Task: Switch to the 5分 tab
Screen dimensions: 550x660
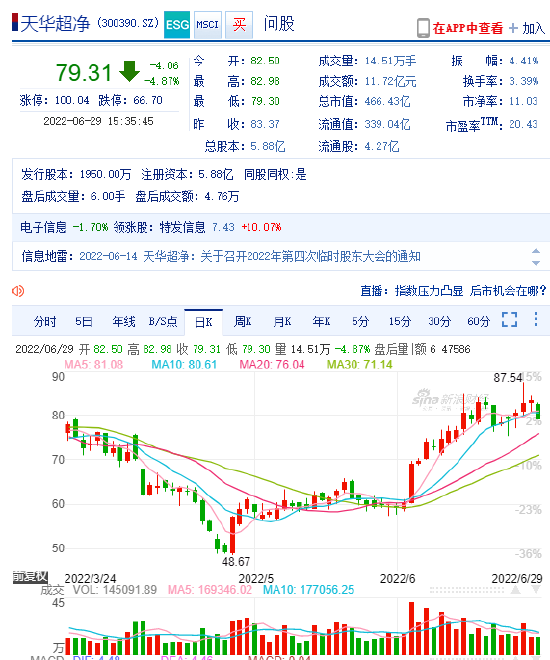Action: [360, 322]
